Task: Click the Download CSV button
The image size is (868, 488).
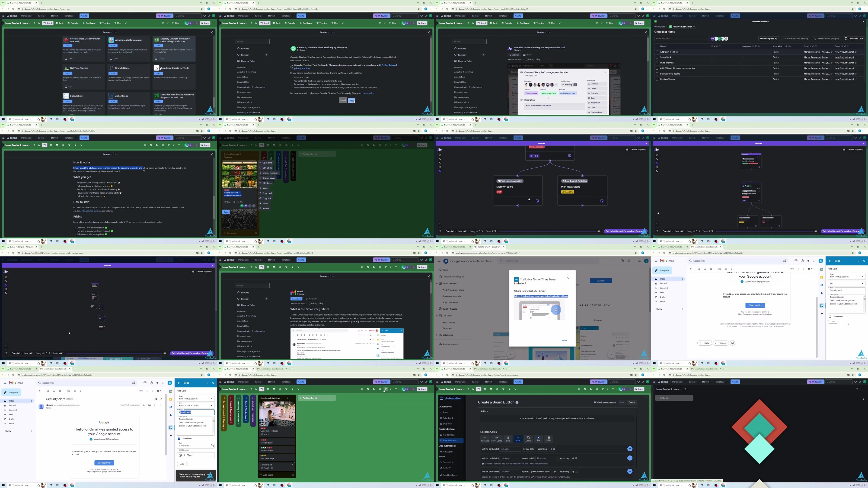Action: coord(854,39)
